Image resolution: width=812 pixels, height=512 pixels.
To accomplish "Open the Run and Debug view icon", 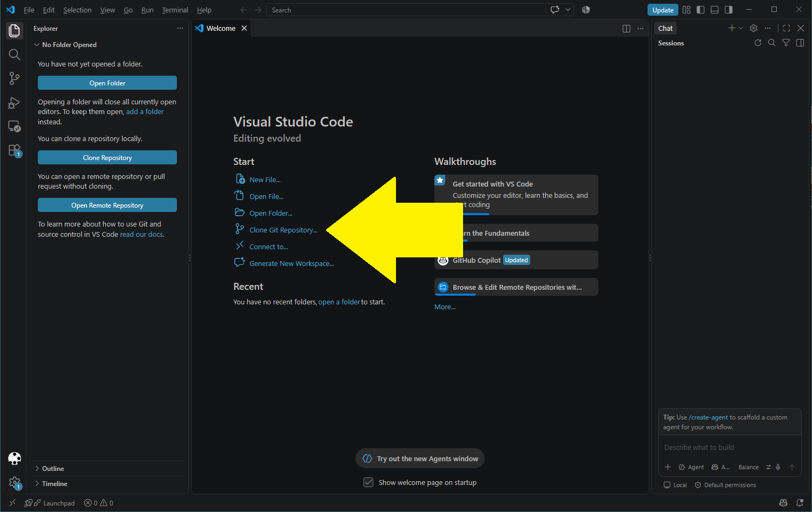I will [x=15, y=103].
